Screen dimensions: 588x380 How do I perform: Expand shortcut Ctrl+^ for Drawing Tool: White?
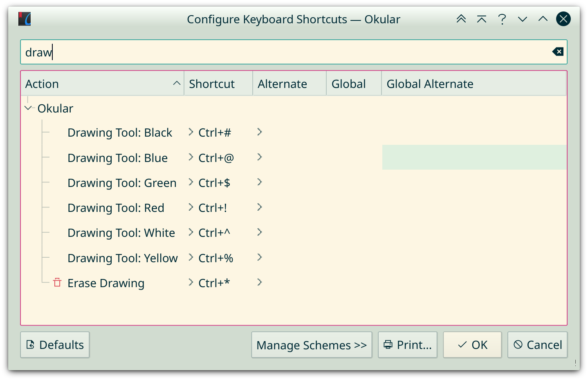tap(191, 232)
